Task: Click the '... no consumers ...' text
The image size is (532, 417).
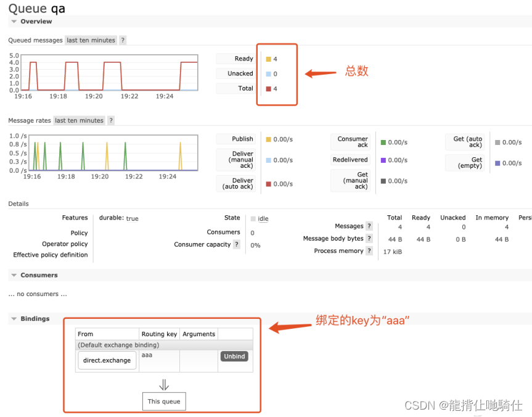Action: (38, 294)
